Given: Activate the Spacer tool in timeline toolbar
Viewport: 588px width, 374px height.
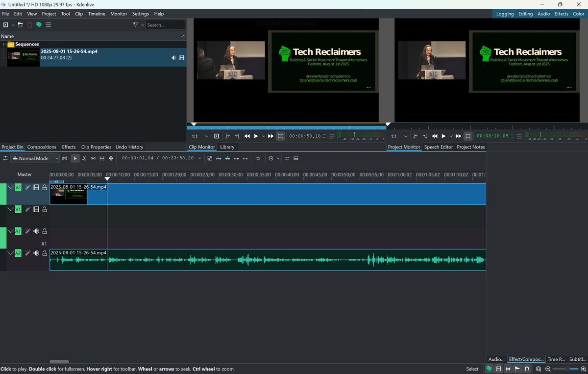Looking at the screenshot, I should [93, 158].
